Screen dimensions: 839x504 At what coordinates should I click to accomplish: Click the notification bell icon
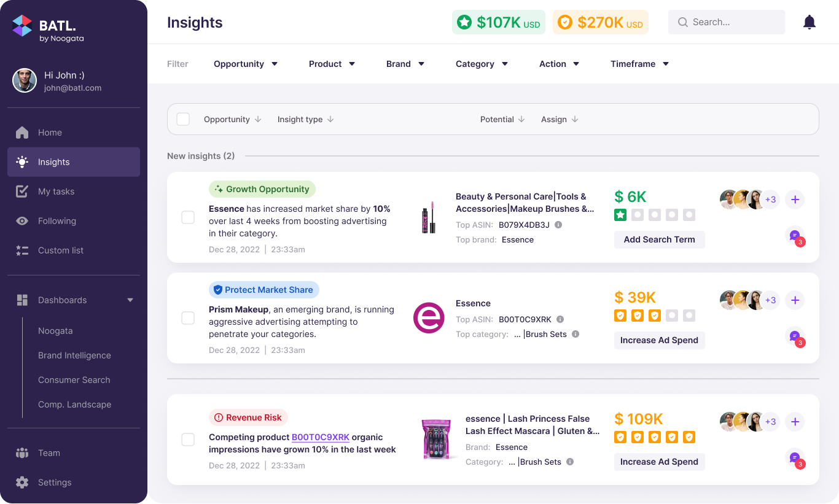point(810,23)
